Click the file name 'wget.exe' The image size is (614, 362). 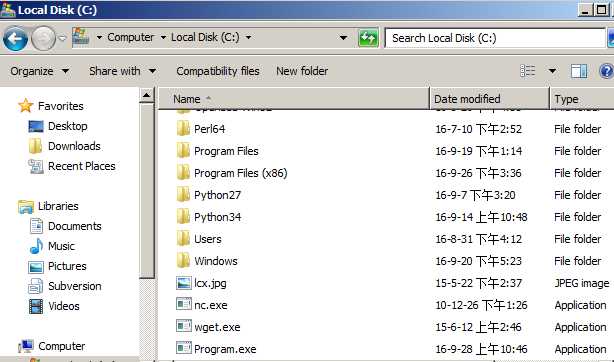[217, 327]
